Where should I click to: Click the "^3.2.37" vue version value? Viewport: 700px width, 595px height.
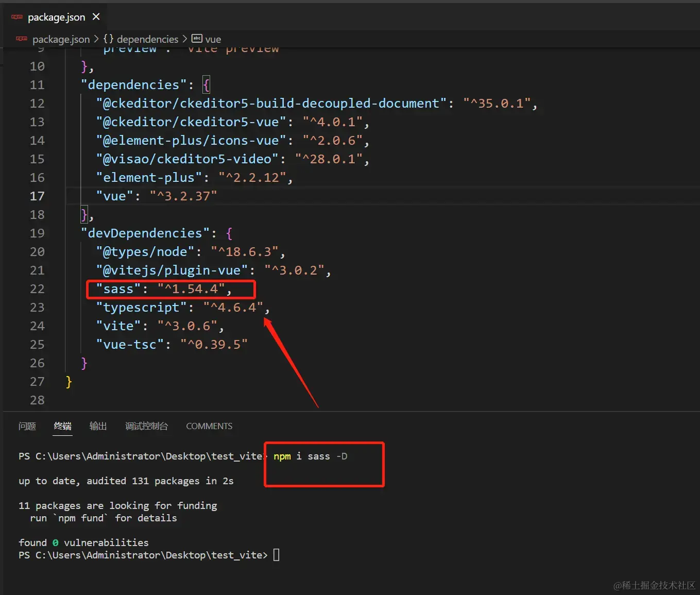pyautogui.click(x=183, y=196)
